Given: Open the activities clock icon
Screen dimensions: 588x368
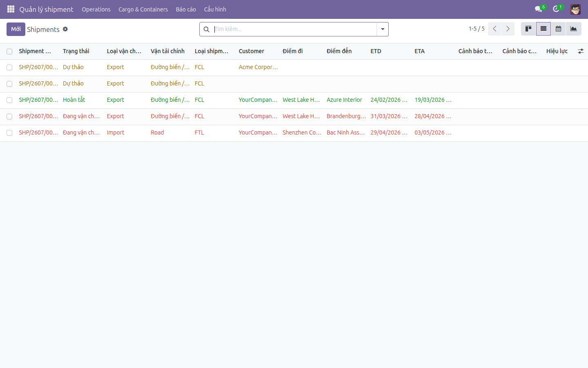Looking at the screenshot, I should [x=556, y=9].
